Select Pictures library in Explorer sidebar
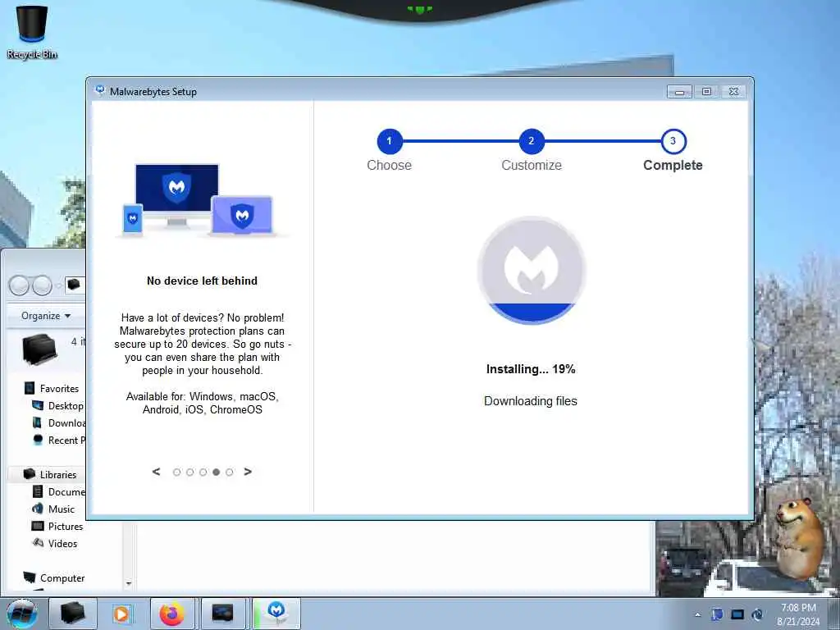Image resolution: width=840 pixels, height=630 pixels. [57, 526]
